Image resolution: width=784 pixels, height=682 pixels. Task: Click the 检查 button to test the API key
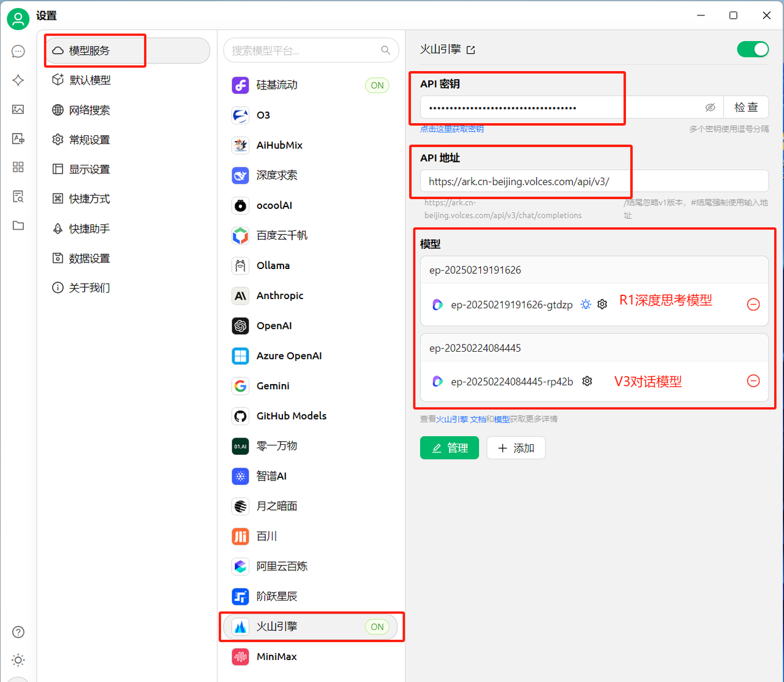(x=746, y=107)
